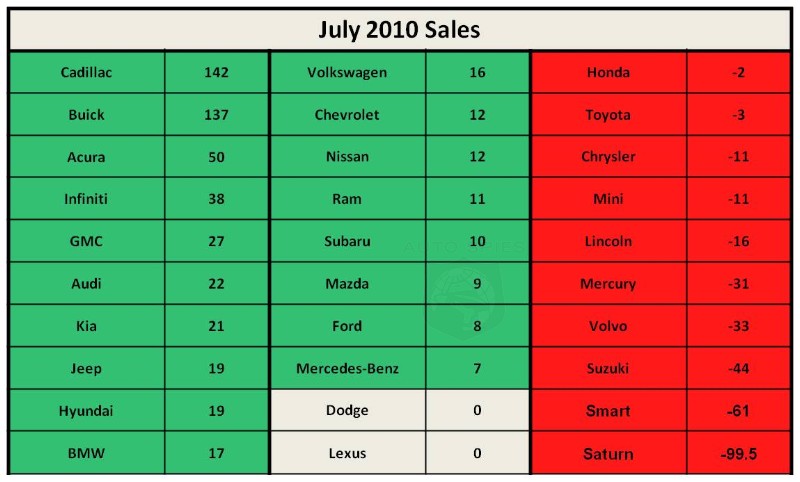Select the Subaru cell

347,241
